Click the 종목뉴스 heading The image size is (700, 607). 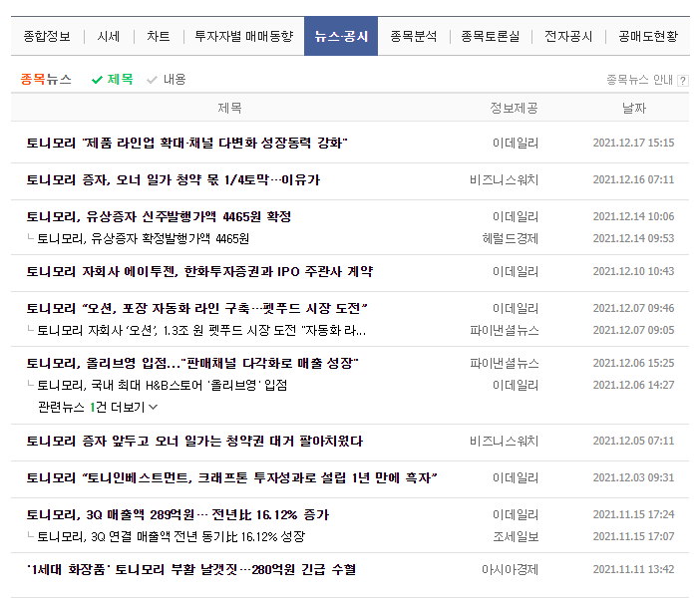click(x=46, y=80)
